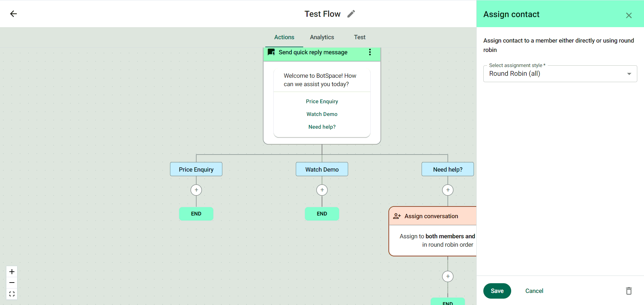Delete action with trash icon
The height and width of the screenshot is (305, 644).
tap(629, 291)
